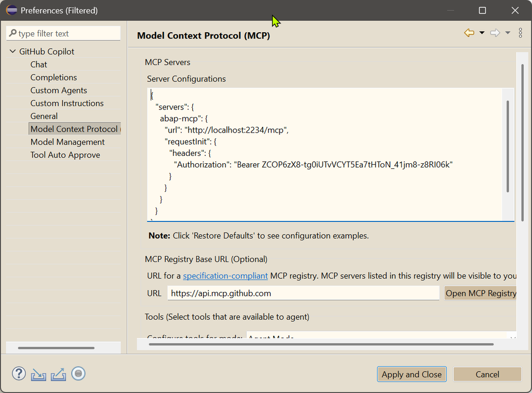Image resolution: width=532 pixels, height=393 pixels.
Task: Click the Server Configurations vertical scrollbar
Action: pyautogui.click(x=508, y=146)
